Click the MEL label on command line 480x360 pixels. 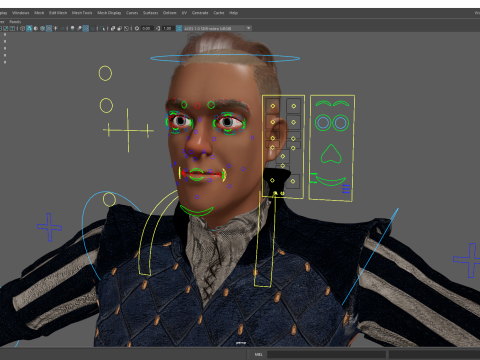pyautogui.click(x=258, y=354)
